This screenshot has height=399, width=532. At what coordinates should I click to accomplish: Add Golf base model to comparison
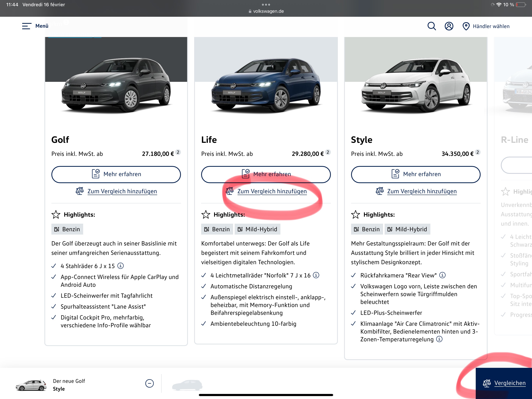pos(122,191)
